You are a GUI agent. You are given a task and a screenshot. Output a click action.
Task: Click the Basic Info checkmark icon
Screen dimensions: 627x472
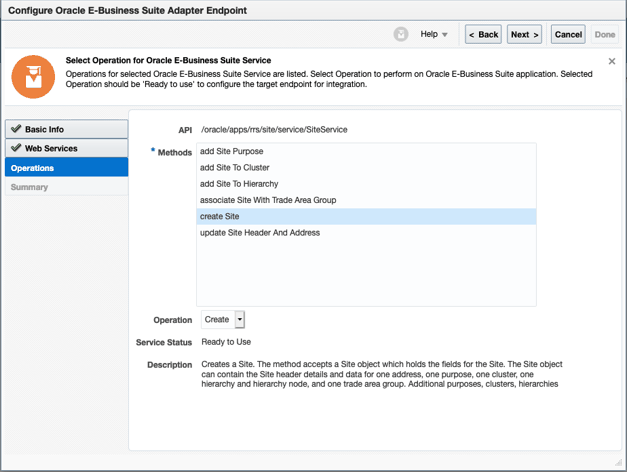[x=16, y=129]
